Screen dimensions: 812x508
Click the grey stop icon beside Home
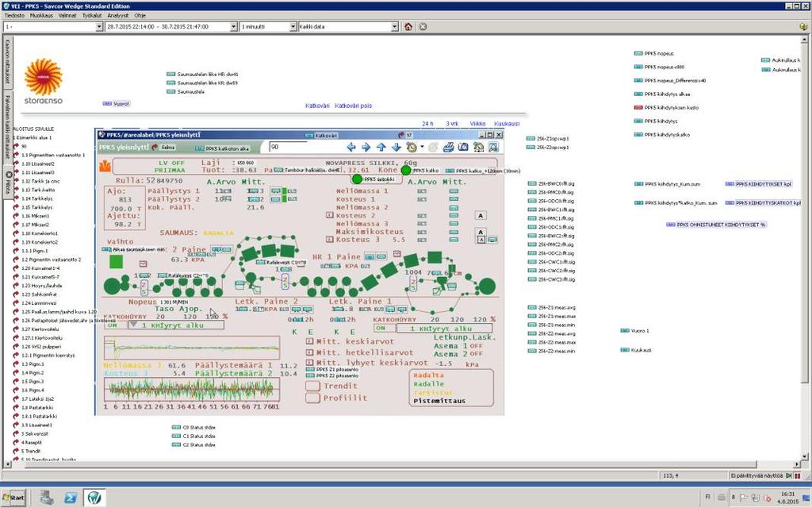[x=423, y=26]
